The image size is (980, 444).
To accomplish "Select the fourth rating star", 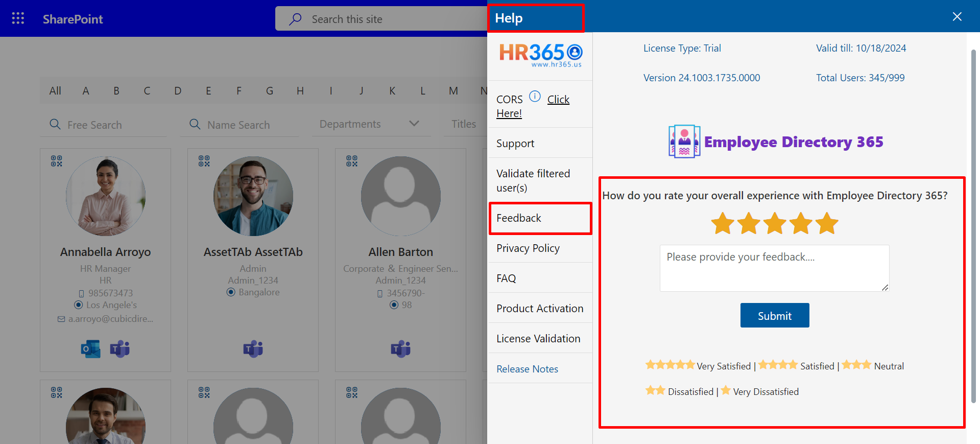I will (801, 223).
